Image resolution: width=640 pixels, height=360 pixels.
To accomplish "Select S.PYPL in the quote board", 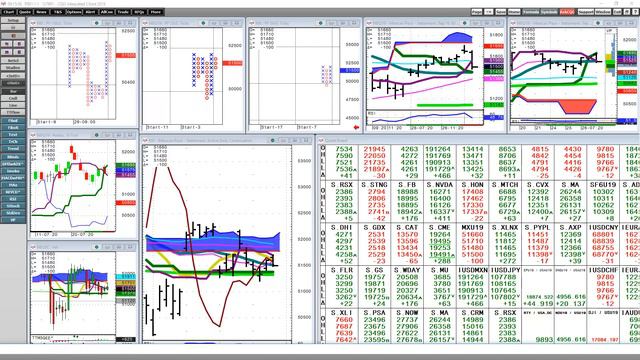I will [538, 227].
